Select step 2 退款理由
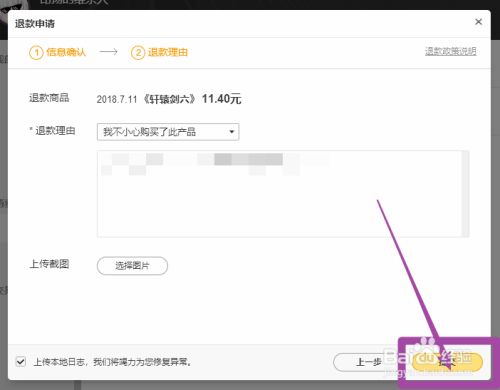Screen dimensions: 500x390 [159, 52]
